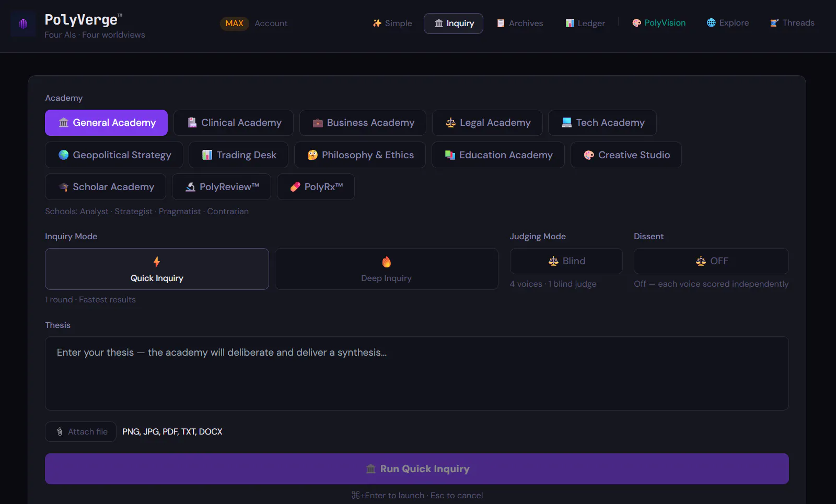Go to the Ledger tab
The width and height of the screenshot is (836, 504).
[x=585, y=24]
